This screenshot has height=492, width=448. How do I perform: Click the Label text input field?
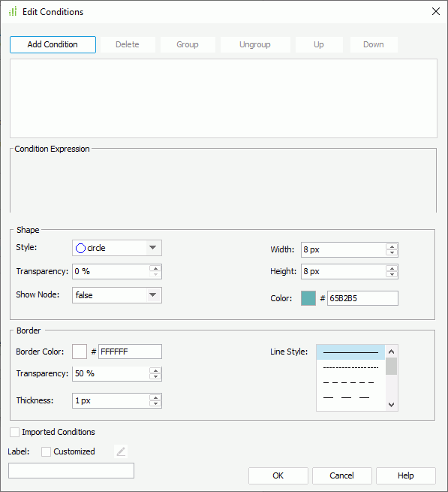pos(71,471)
